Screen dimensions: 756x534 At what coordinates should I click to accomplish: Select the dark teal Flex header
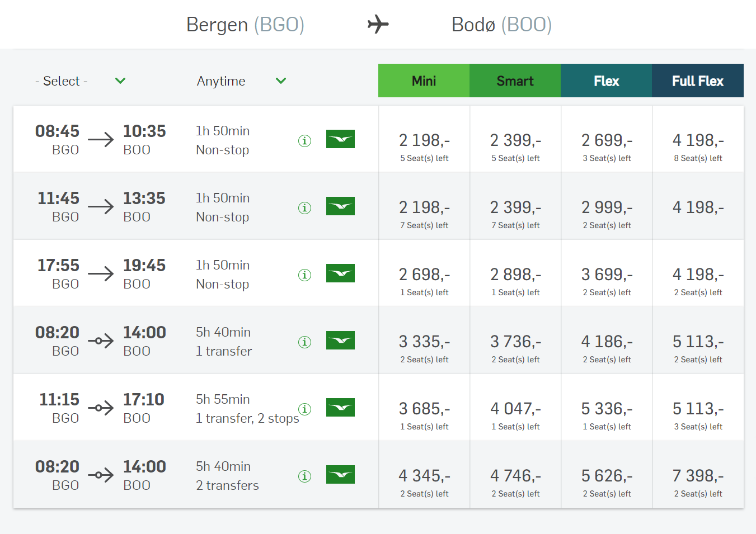[x=606, y=81]
